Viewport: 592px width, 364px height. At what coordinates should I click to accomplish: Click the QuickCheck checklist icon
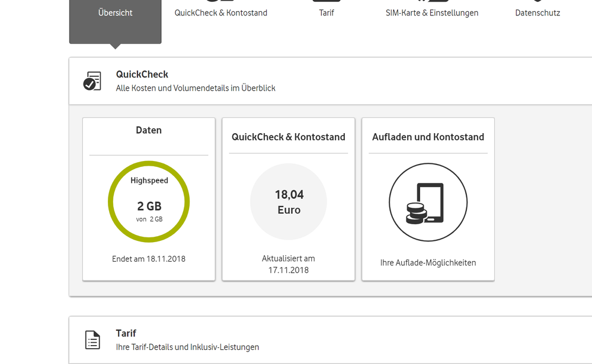pyautogui.click(x=91, y=80)
